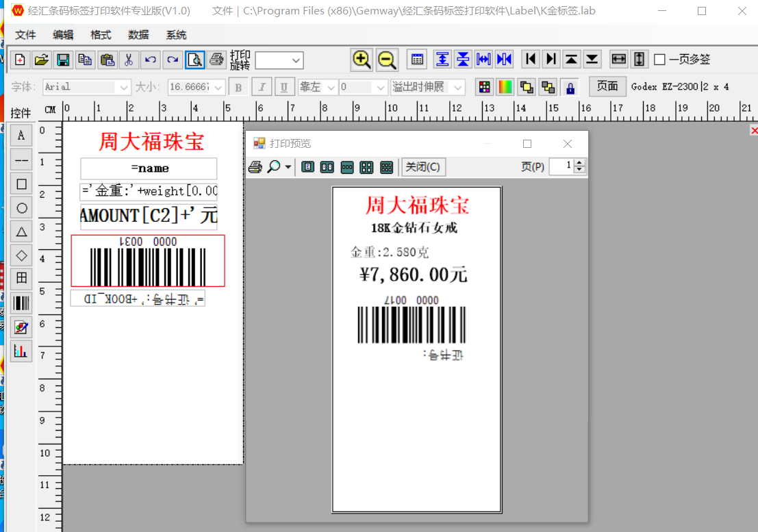This screenshot has width=758, height=532.
Task: Redo the last action
Action: [x=173, y=60]
